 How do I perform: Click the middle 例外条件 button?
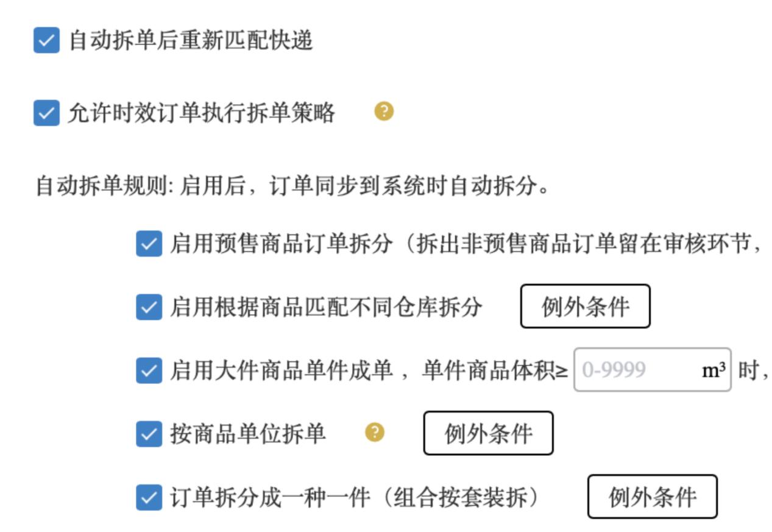489,433
